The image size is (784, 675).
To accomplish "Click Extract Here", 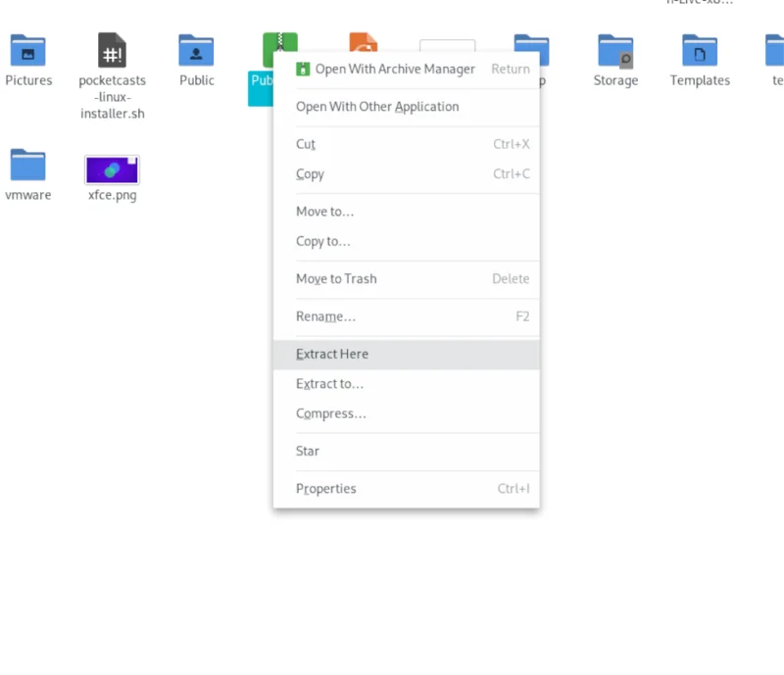I will pos(407,354).
